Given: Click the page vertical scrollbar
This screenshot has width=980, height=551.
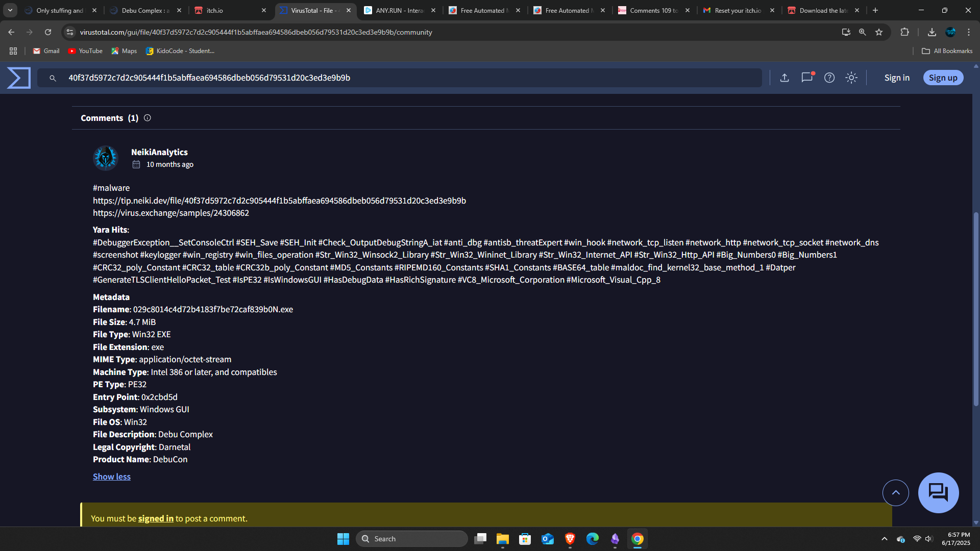Looking at the screenshot, I should 976,309.
